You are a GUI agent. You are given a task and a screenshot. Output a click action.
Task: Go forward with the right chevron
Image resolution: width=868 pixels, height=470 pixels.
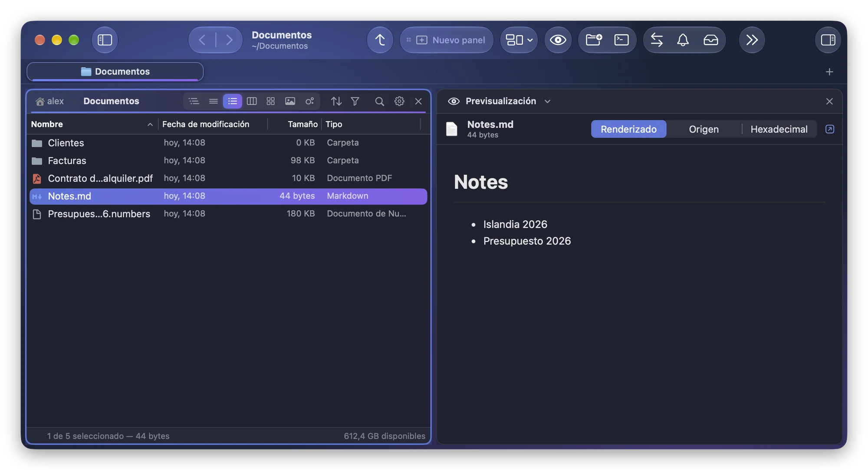229,40
